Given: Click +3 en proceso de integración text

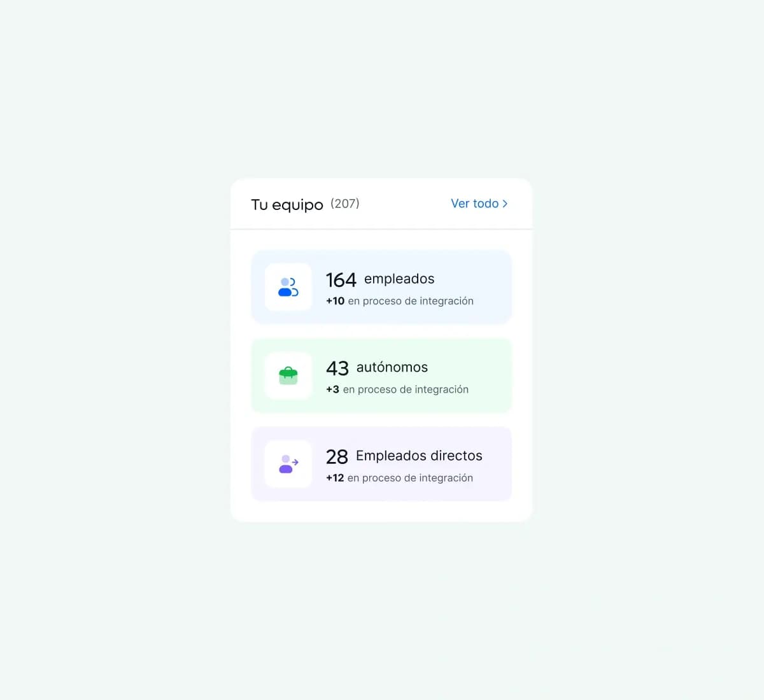Looking at the screenshot, I should click(x=397, y=389).
